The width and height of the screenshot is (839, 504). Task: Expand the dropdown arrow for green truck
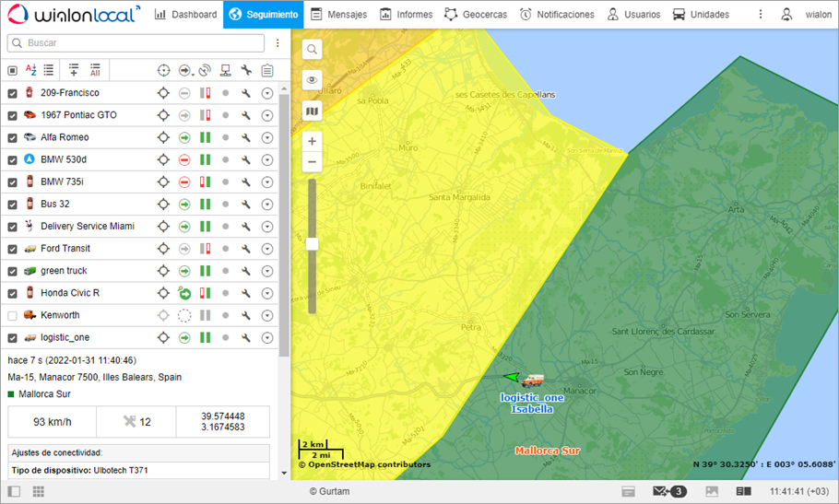click(267, 271)
